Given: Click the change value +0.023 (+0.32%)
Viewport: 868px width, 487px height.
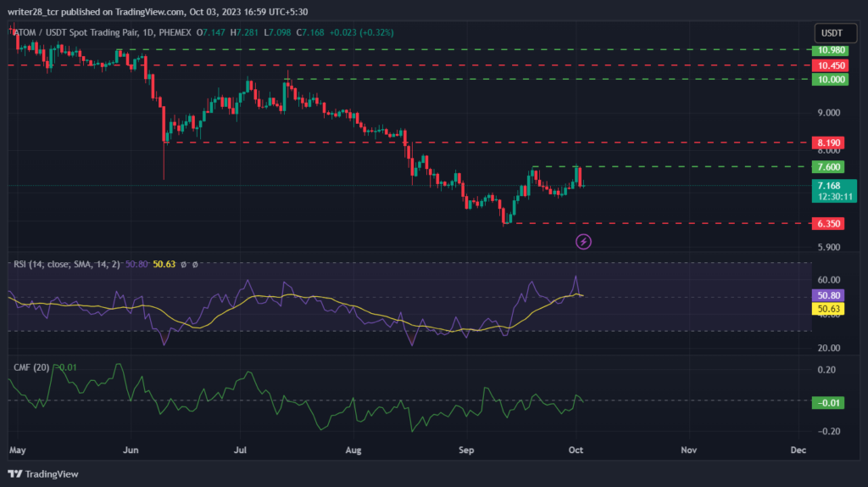Looking at the screenshot, I should (x=361, y=33).
